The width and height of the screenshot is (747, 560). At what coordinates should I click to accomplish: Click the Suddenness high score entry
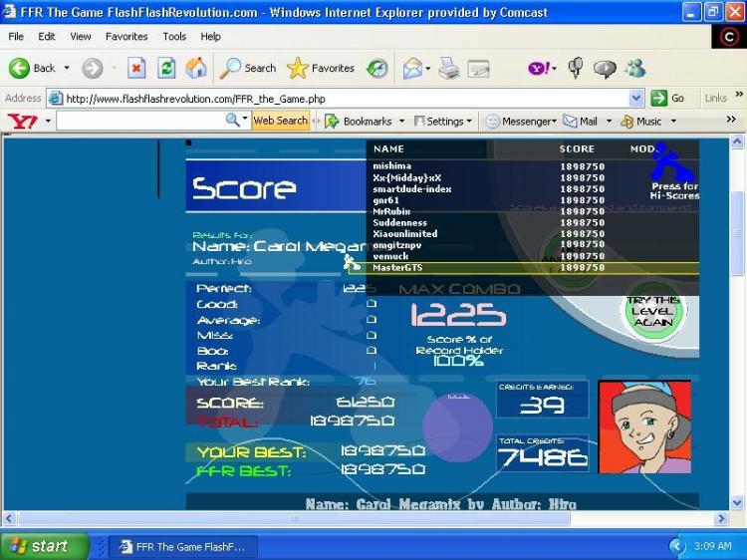(x=399, y=223)
